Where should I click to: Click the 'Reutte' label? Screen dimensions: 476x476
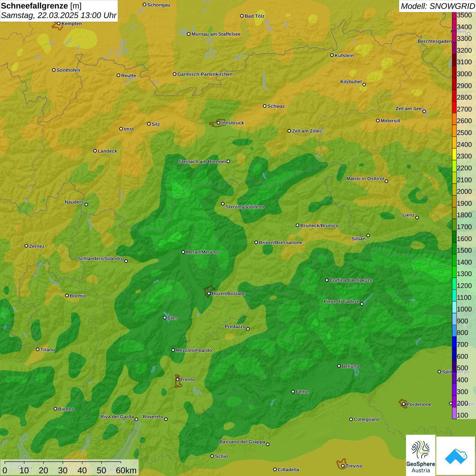tap(129, 75)
